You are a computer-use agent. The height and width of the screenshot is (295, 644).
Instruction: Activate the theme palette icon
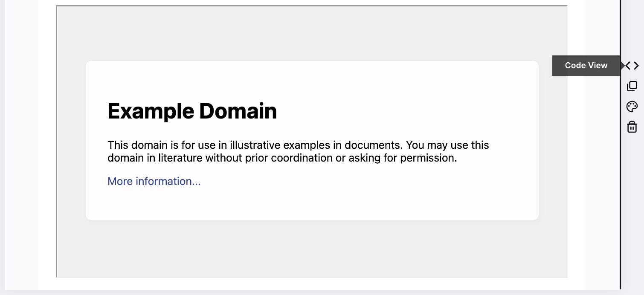pyautogui.click(x=632, y=106)
